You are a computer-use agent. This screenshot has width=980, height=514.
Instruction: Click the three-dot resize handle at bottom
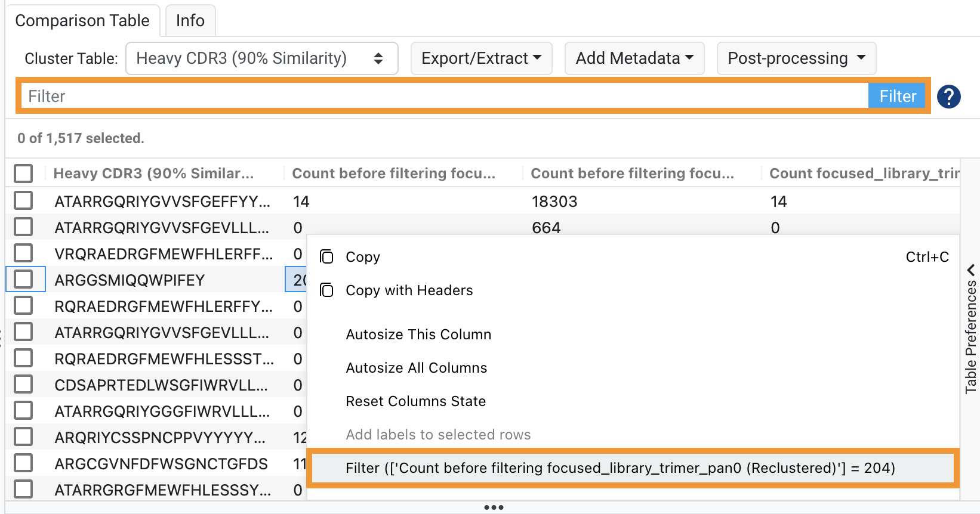click(x=494, y=507)
